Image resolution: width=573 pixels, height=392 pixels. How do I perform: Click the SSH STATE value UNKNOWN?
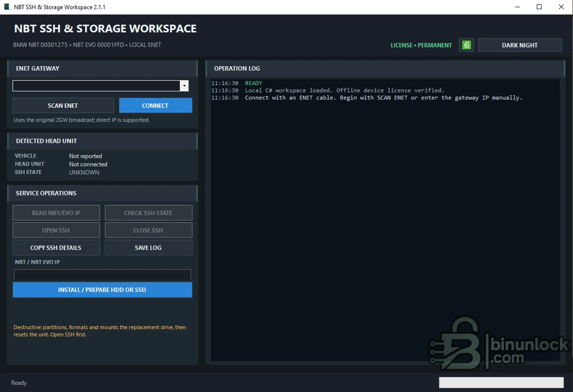[84, 173]
